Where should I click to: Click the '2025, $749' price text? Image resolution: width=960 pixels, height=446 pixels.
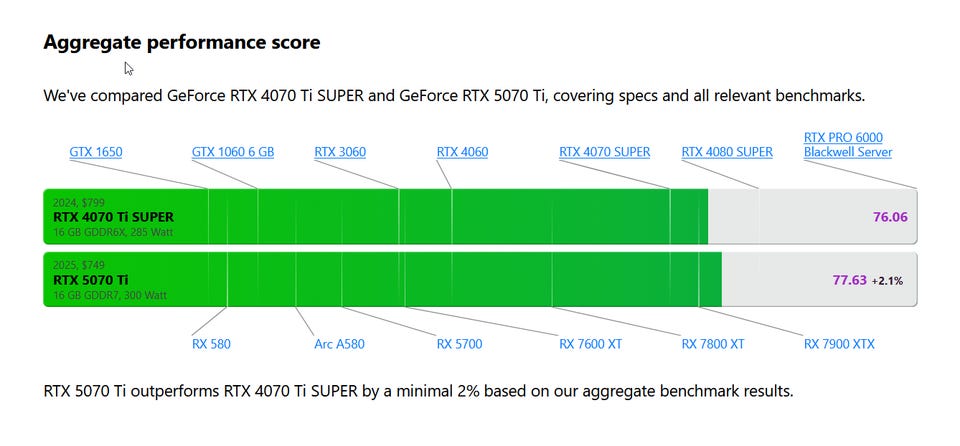(x=79, y=265)
